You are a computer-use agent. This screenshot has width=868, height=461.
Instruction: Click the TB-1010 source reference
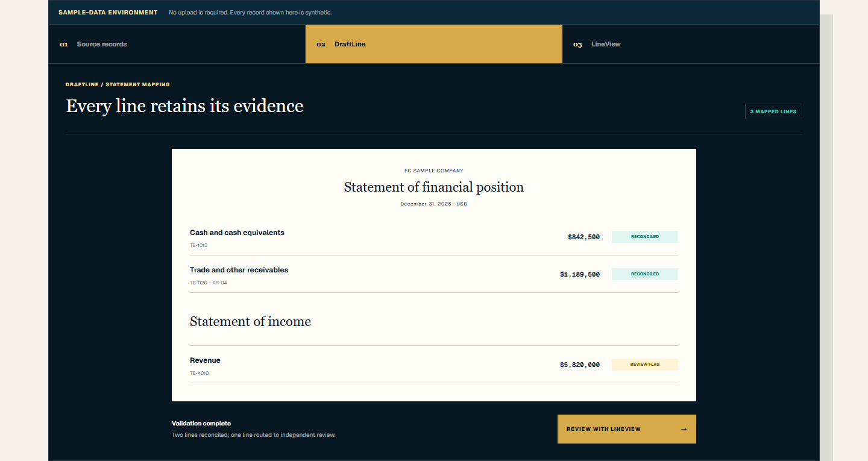coord(199,245)
